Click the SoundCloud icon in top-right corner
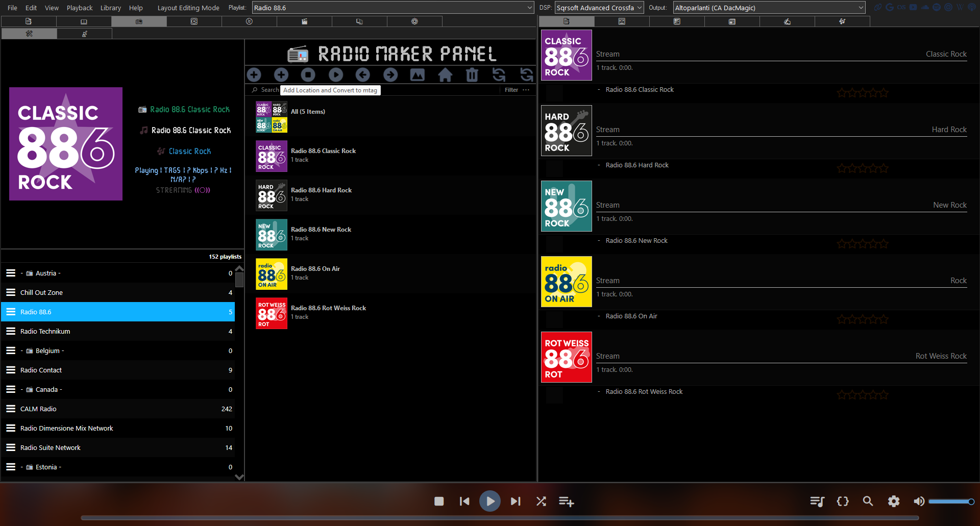 (925, 7)
